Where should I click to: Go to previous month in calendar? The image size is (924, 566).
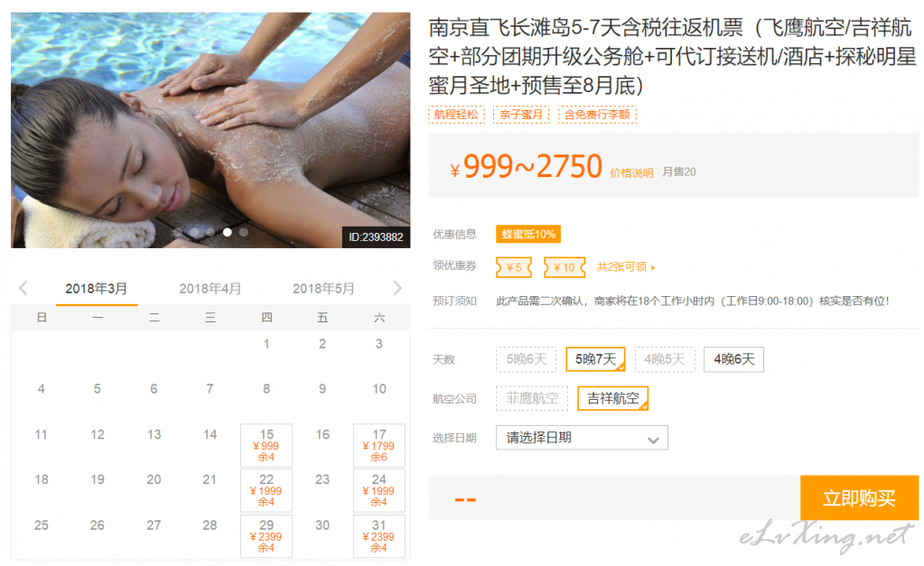23,288
